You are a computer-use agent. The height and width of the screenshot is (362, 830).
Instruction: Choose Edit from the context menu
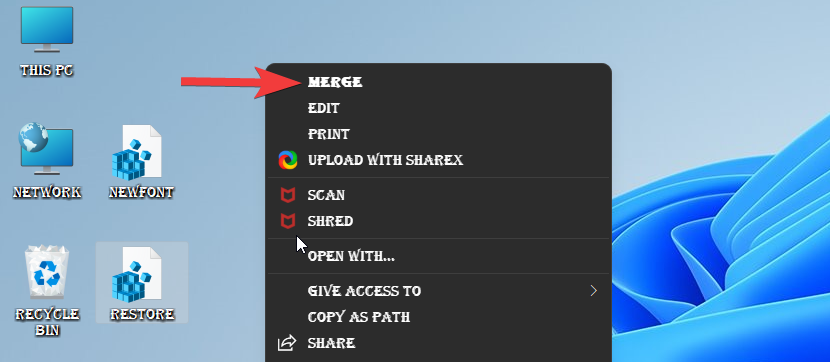click(323, 108)
